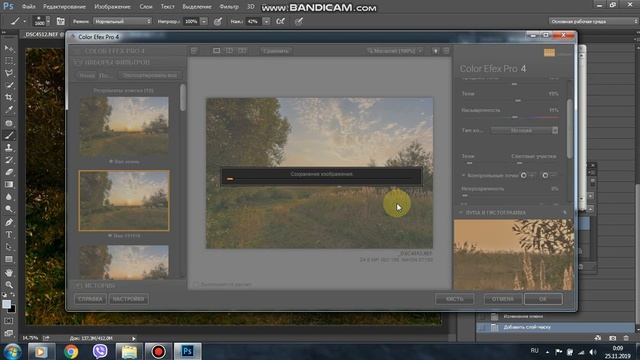The image size is (640, 360).
Task: Open the Редактирование menu
Action: pos(64,7)
